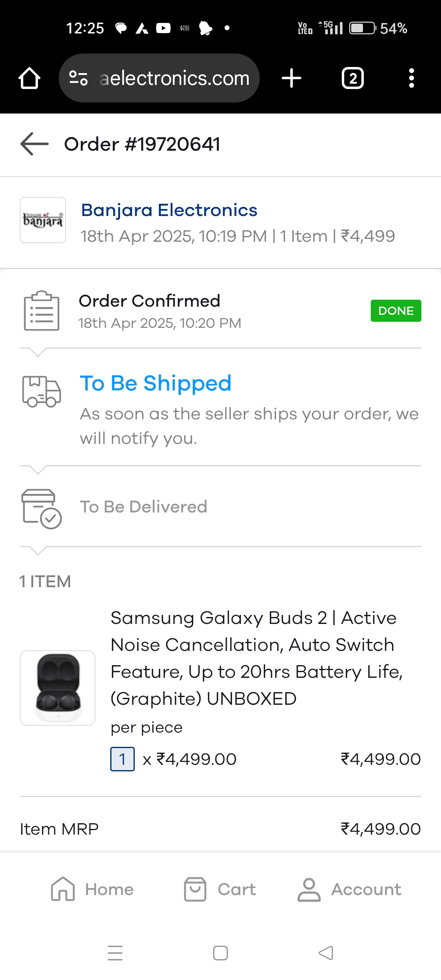
Task: Open the browser three-dot menu
Action: (x=412, y=78)
